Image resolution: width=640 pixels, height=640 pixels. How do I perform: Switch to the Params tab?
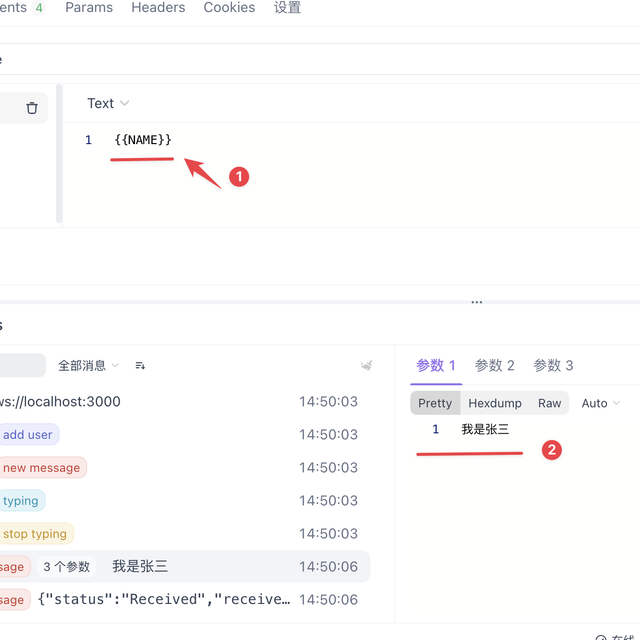(89, 7)
